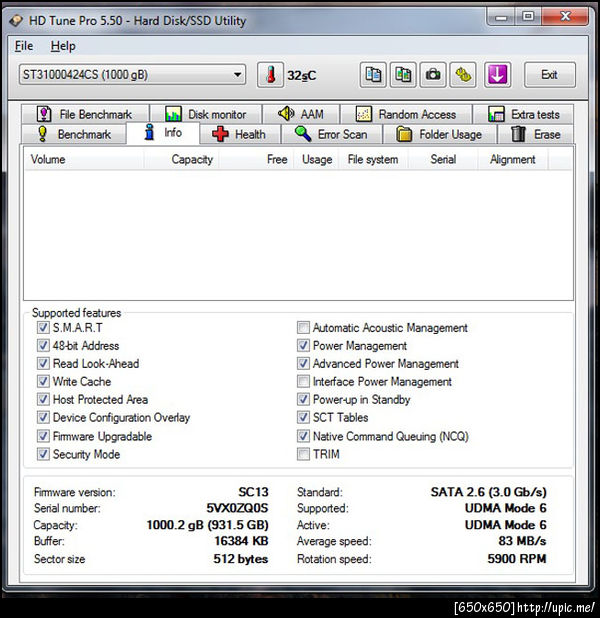
Task: Toggle the Read Look-Ahead checkbox
Action: [43, 363]
